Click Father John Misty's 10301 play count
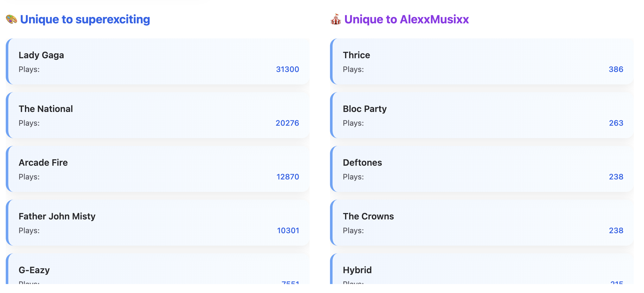The width and height of the screenshot is (644, 293). 288,231
